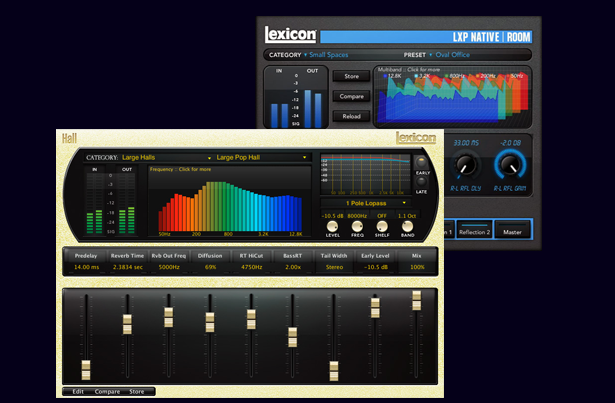Click the SHELF knob in Hall plugin

382,226
